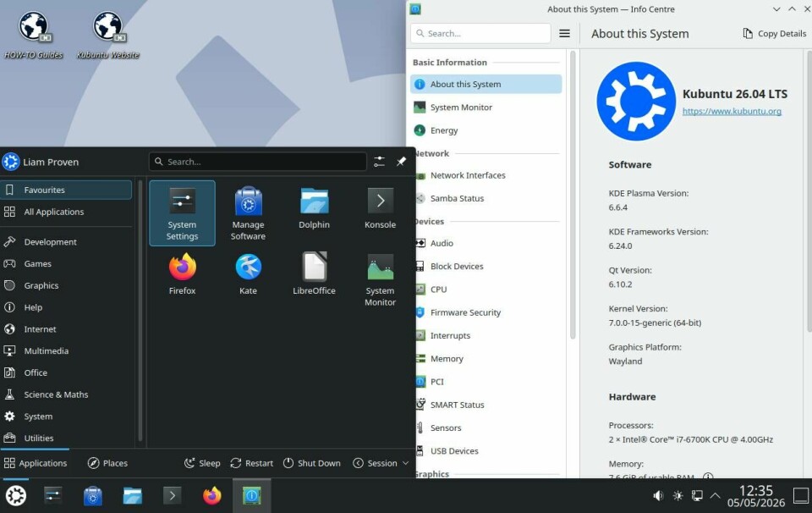Open System Settings from Favourites grid
The width and height of the screenshot is (812, 513).
182,213
